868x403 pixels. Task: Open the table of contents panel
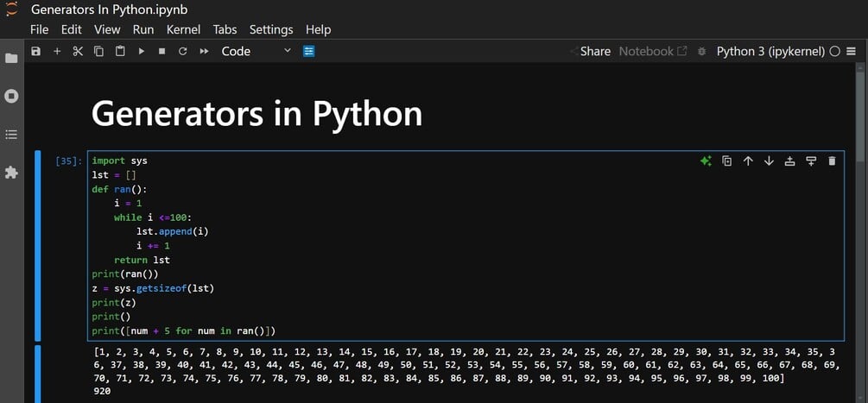coord(11,135)
